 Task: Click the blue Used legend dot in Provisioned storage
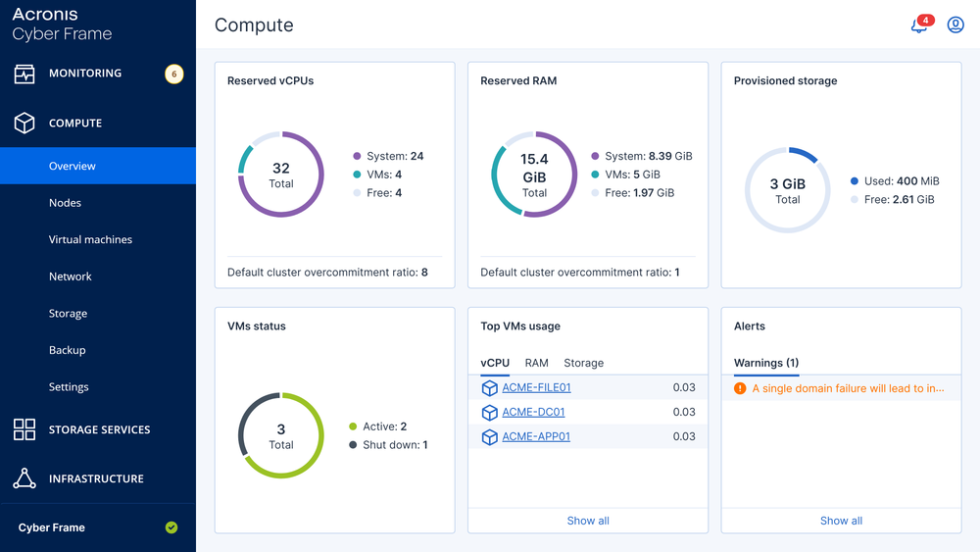click(855, 181)
